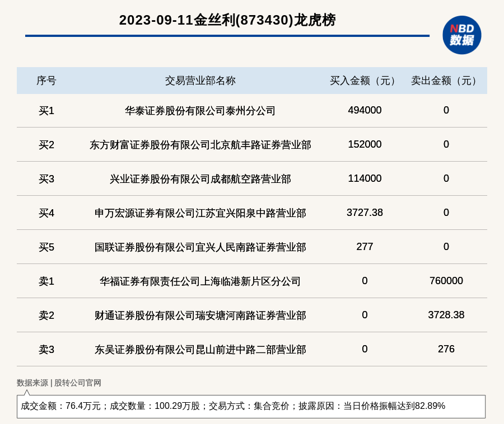Viewport: 504px width, 424px height.
Task: Select row label 买4
Action: click(46, 213)
